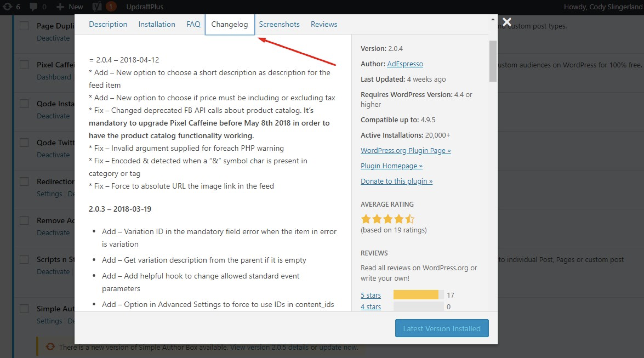Check the Pixel Caffeine plugin checkbox
The width and height of the screenshot is (644, 358).
coord(24,65)
